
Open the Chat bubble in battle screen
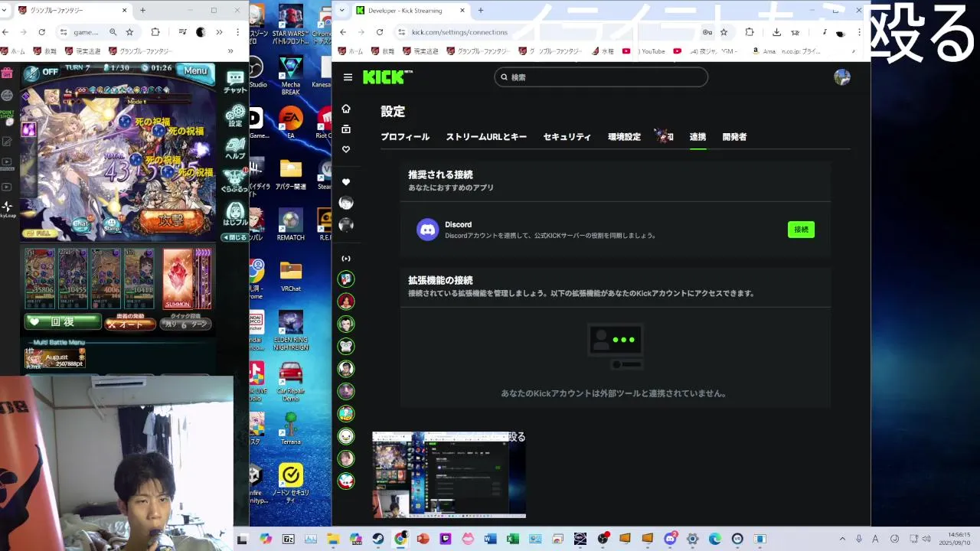[81, 223]
